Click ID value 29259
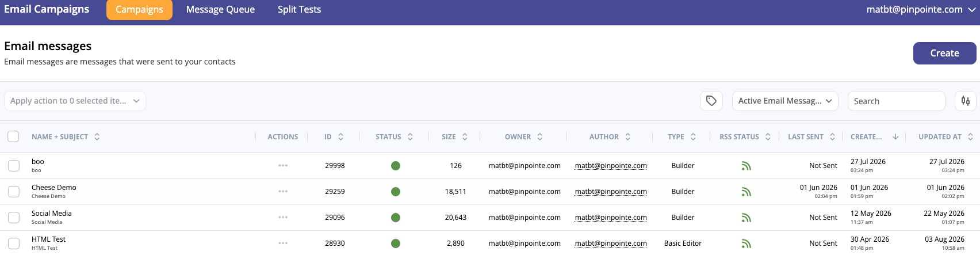980x255 pixels. 335,192
